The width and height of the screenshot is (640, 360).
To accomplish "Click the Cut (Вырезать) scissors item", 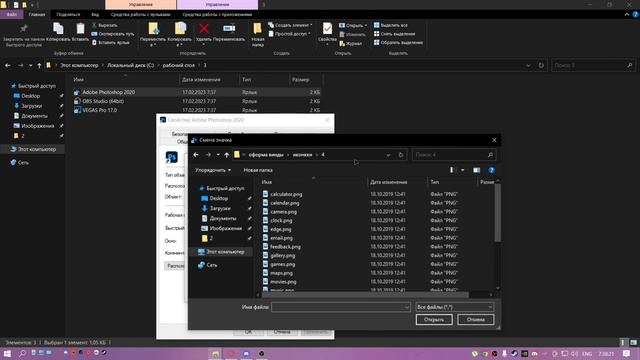I will [x=104, y=25].
